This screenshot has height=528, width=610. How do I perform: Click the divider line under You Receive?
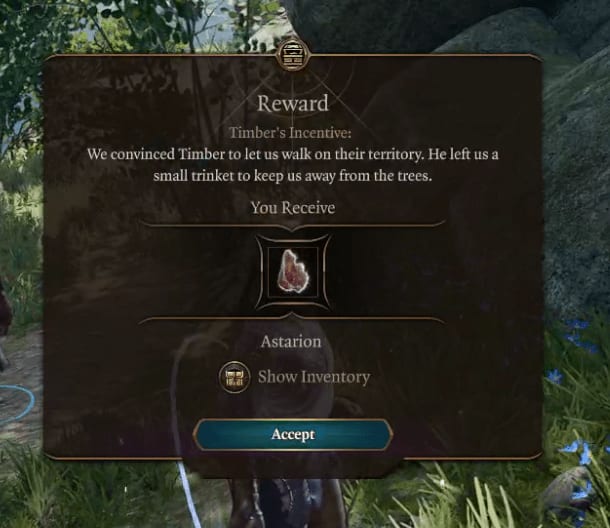(x=293, y=225)
